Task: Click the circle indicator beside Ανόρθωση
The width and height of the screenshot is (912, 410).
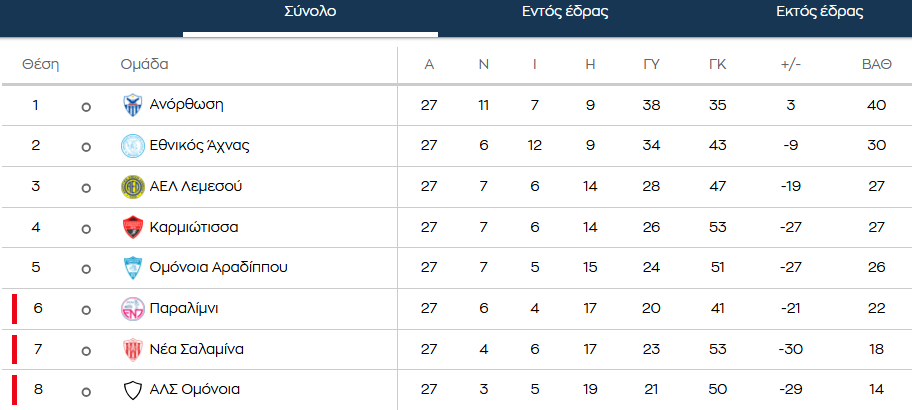Action: pos(86,107)
